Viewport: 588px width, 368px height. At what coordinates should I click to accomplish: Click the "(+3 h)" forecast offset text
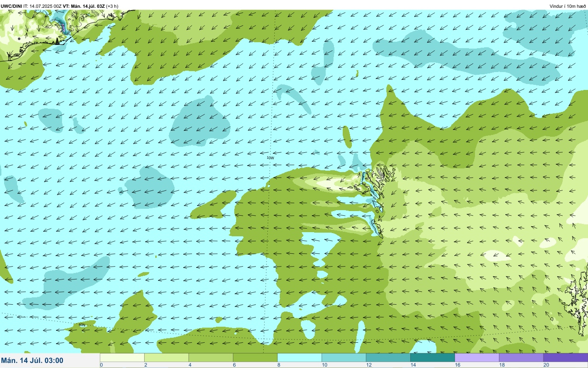tap(112, 6)
